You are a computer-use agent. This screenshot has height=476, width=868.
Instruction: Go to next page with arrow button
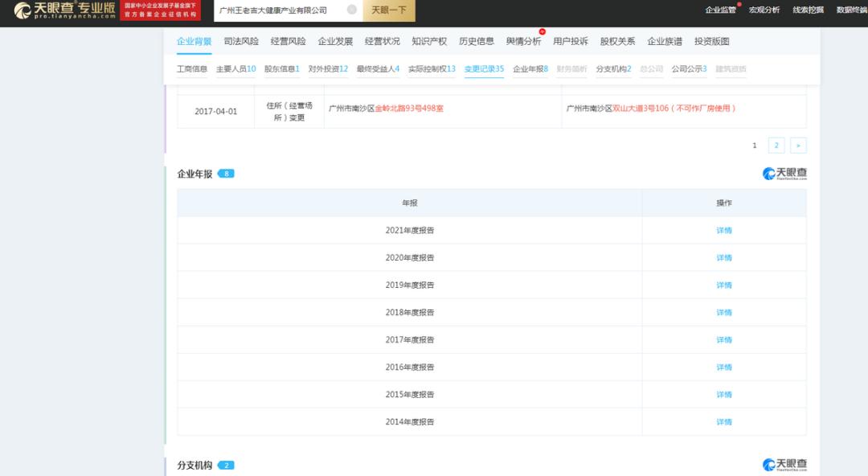point(798,146)
